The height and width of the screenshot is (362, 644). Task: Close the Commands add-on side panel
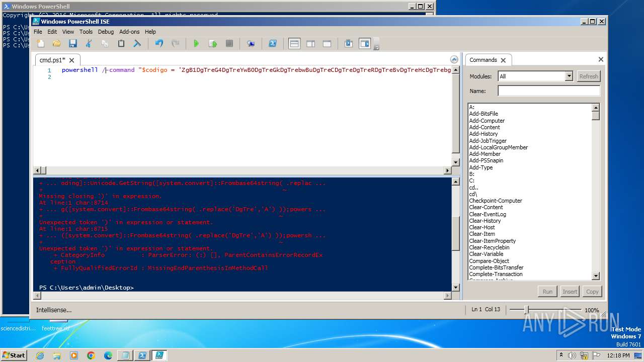(x=601, y=59)
